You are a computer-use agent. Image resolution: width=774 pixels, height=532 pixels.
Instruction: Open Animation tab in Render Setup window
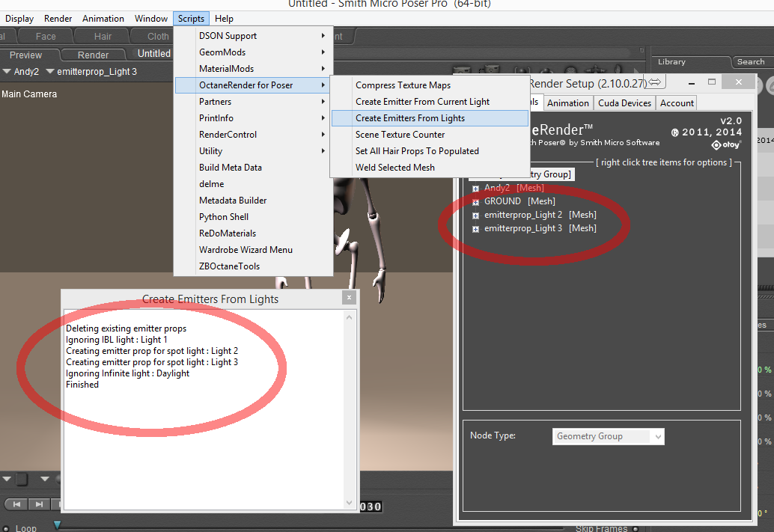(x=567, y=103)
